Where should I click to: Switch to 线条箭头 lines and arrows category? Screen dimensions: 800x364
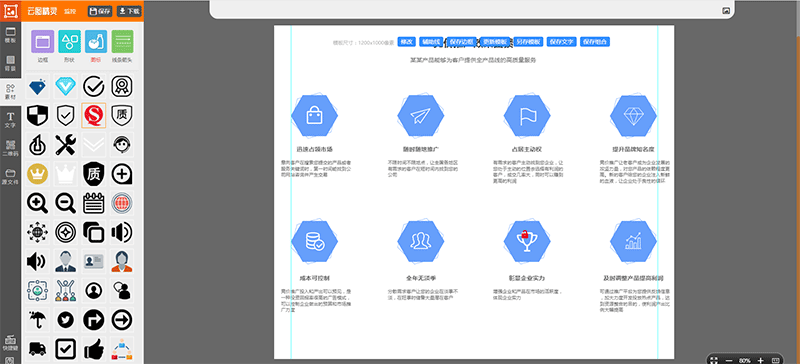coord(122,46)
